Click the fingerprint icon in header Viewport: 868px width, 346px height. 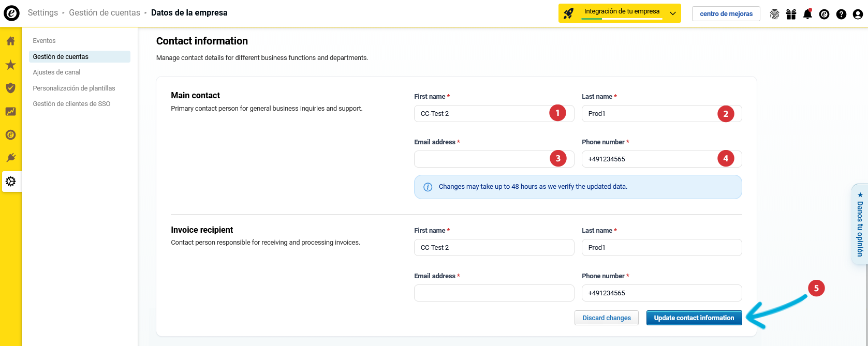click(774, 14)
